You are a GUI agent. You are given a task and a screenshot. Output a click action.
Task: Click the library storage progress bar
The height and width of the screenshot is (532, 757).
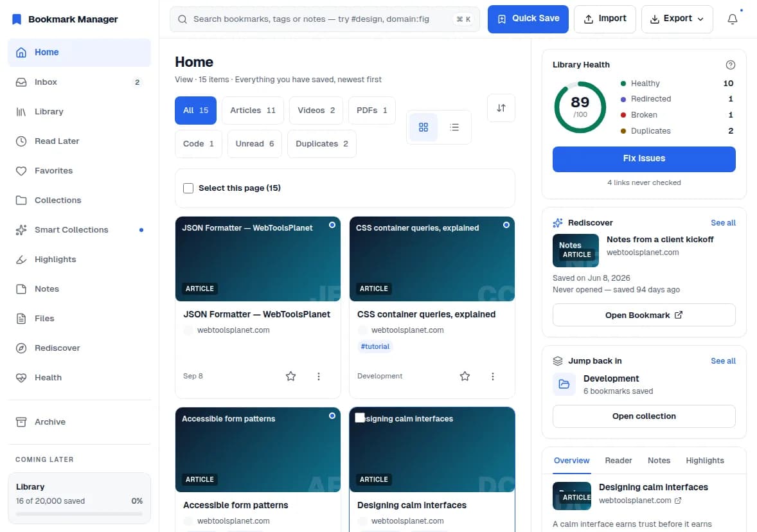[79, 513]
